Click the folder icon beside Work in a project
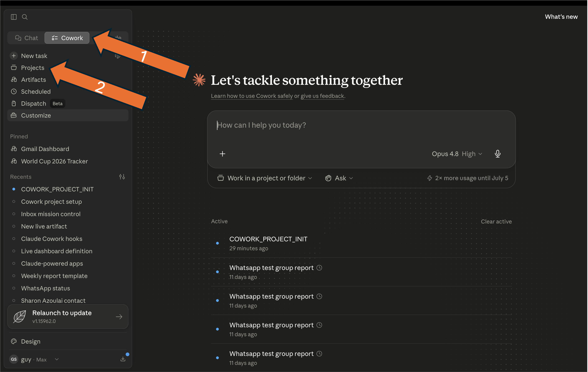This screenshot has width=588, height=372. tap(220, 178)
